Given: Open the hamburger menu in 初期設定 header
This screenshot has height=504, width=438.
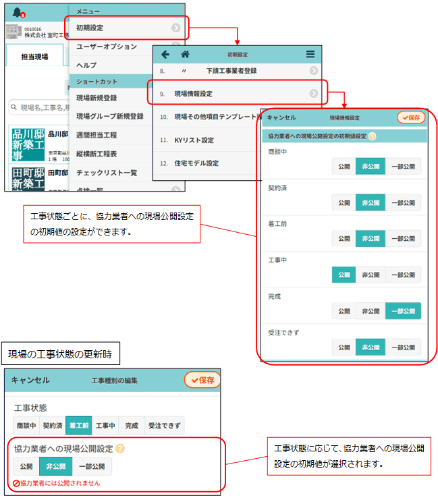Looking at the screenshot, I should (x=310, y=54).
